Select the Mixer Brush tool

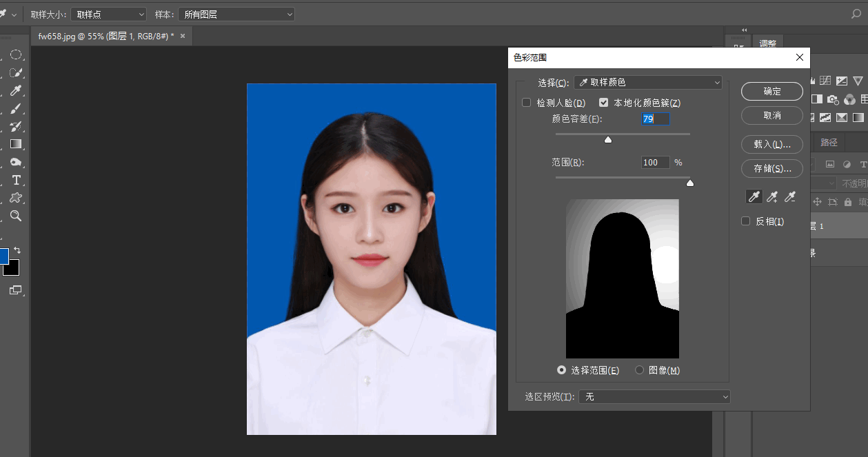click(x=16, y=126)
